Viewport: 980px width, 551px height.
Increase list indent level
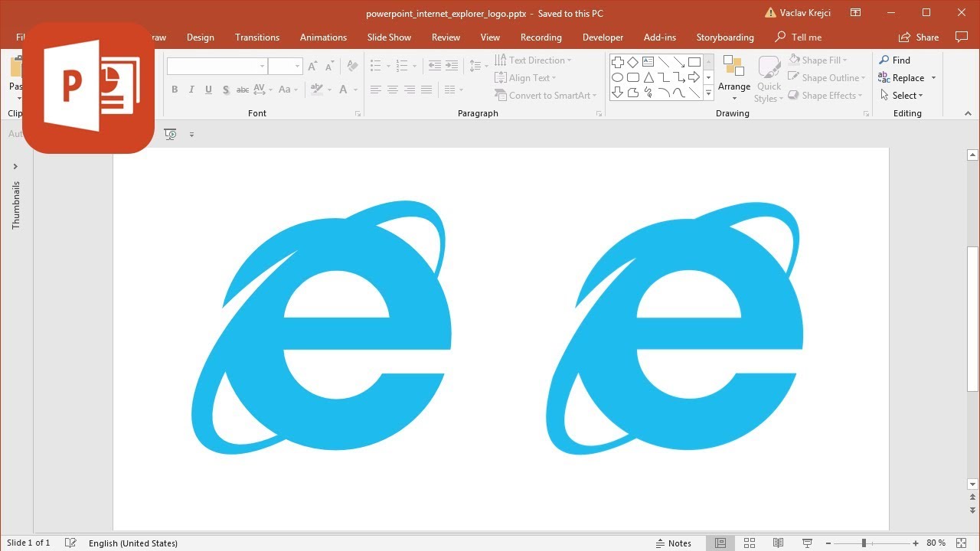451,67
